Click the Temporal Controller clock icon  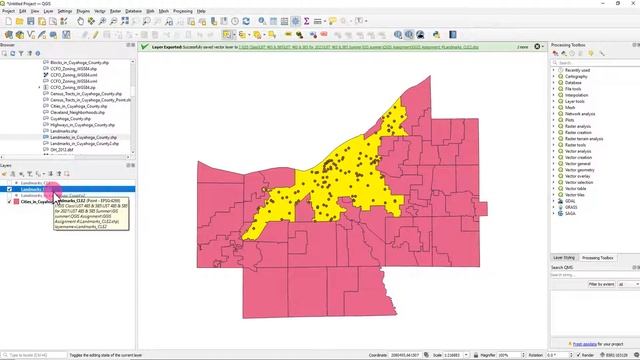click(235, 21)
